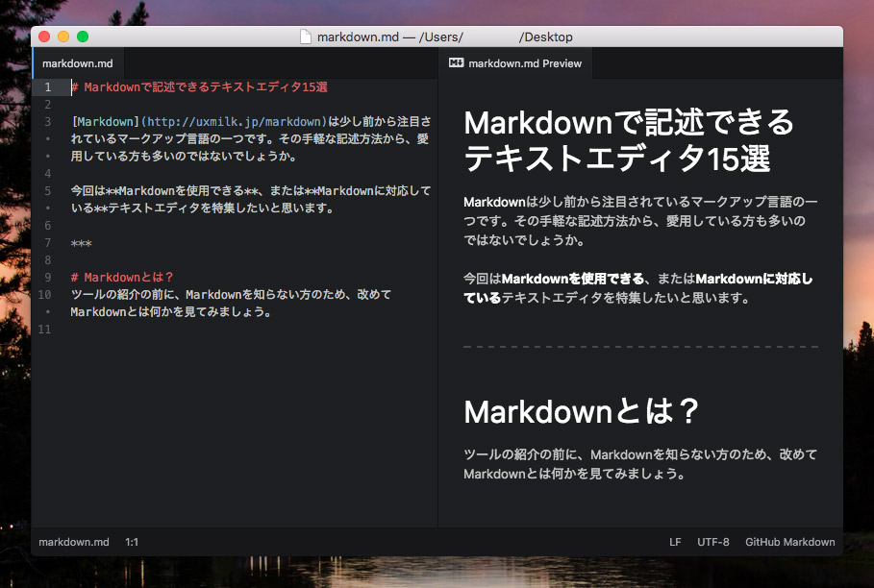
Task: Click the green maximize window button
Action: click(83, 37)
